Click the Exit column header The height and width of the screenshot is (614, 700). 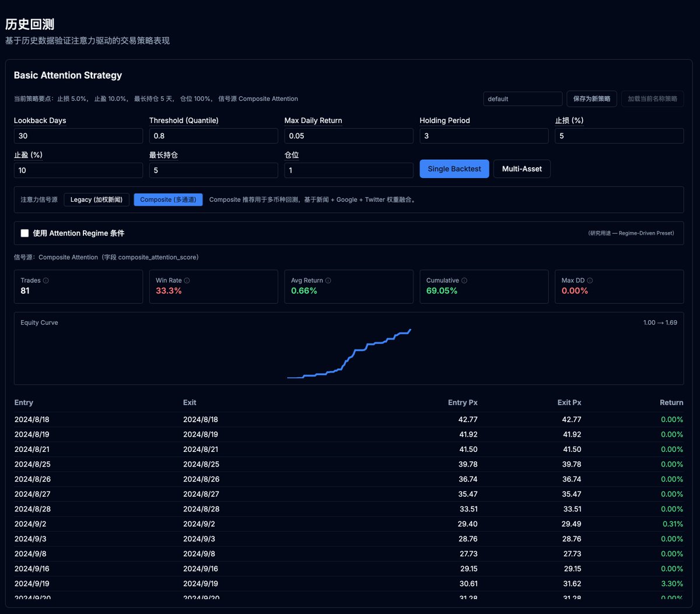(190, 402)
